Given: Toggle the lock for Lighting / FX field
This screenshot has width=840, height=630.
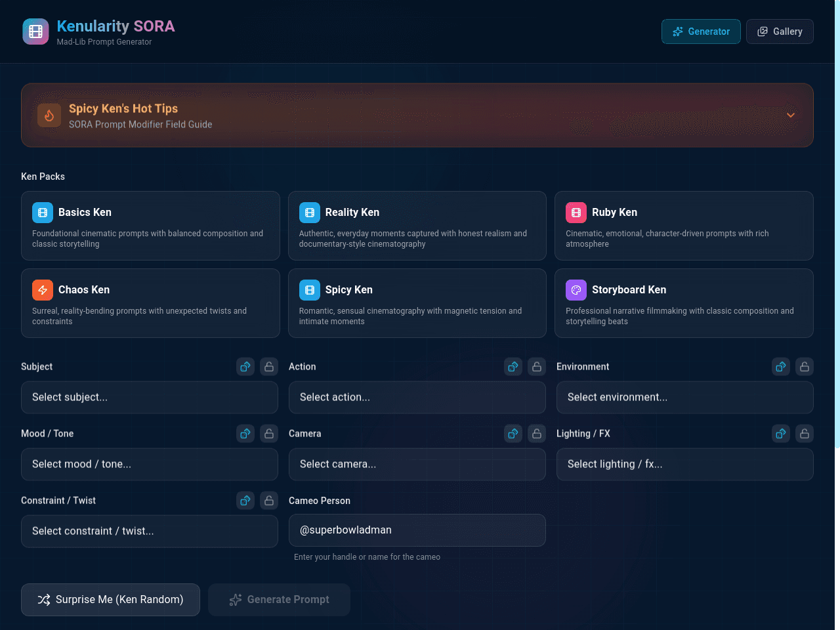Looking at the screenshot, I should click(805, 434).
